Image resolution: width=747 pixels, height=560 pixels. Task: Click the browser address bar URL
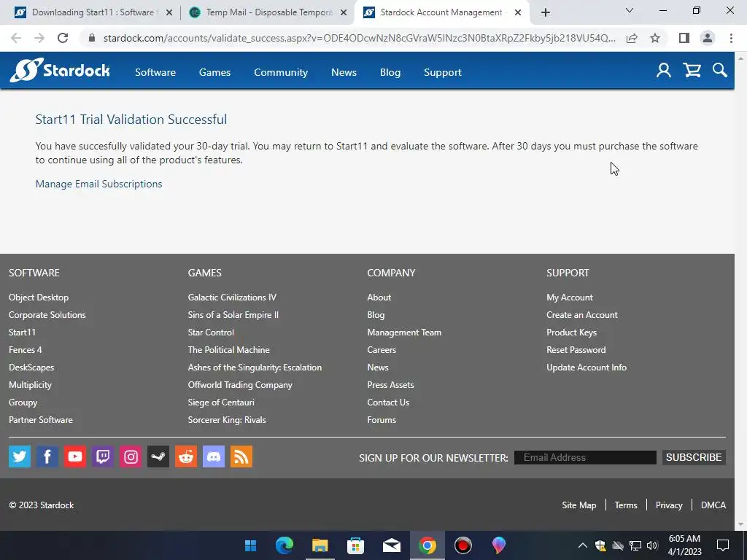359,38
